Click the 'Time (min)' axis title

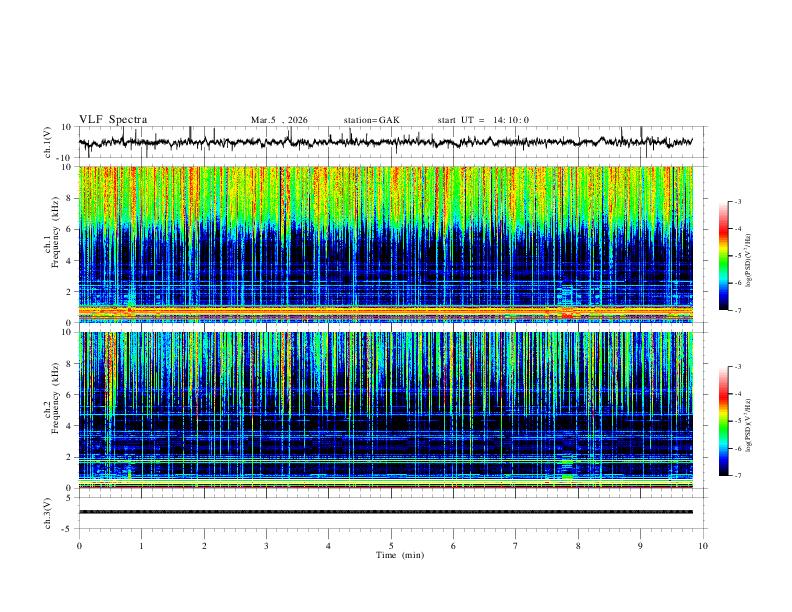400,555
